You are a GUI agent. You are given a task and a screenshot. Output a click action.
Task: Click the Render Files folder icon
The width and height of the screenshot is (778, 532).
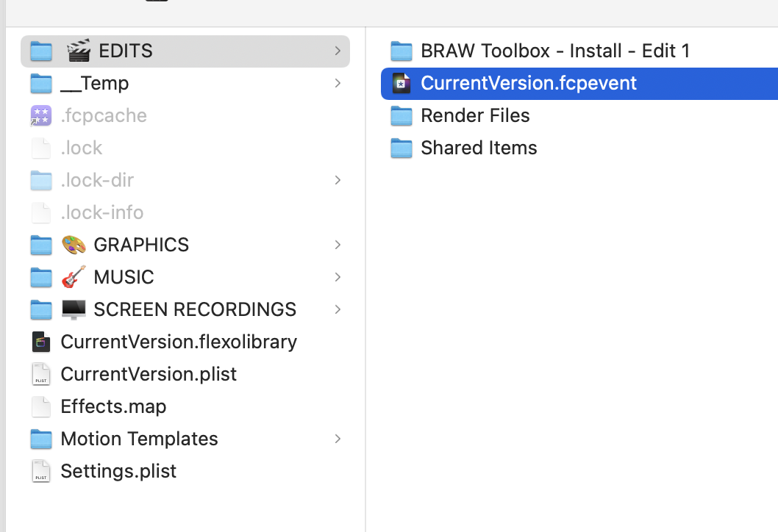coord(401,115)
